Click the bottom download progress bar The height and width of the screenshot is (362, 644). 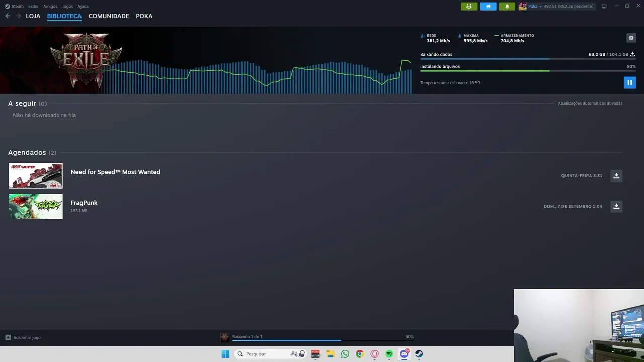coord(323,341)
